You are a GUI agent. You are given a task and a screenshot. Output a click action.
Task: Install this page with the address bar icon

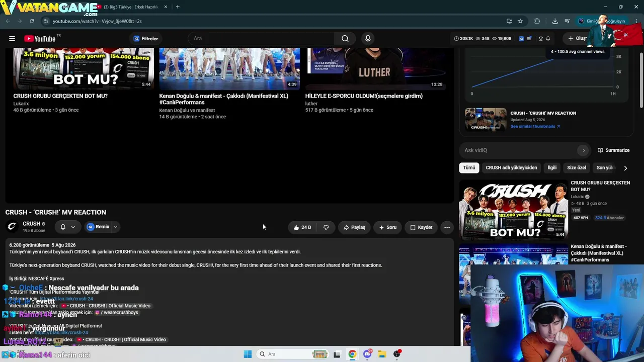coord(509,21)
